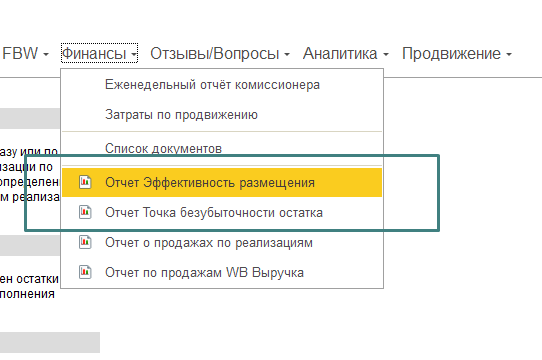
Task: Click the report icon next to Точка безубыточности остатка
Action: click(x=85, y=212)
